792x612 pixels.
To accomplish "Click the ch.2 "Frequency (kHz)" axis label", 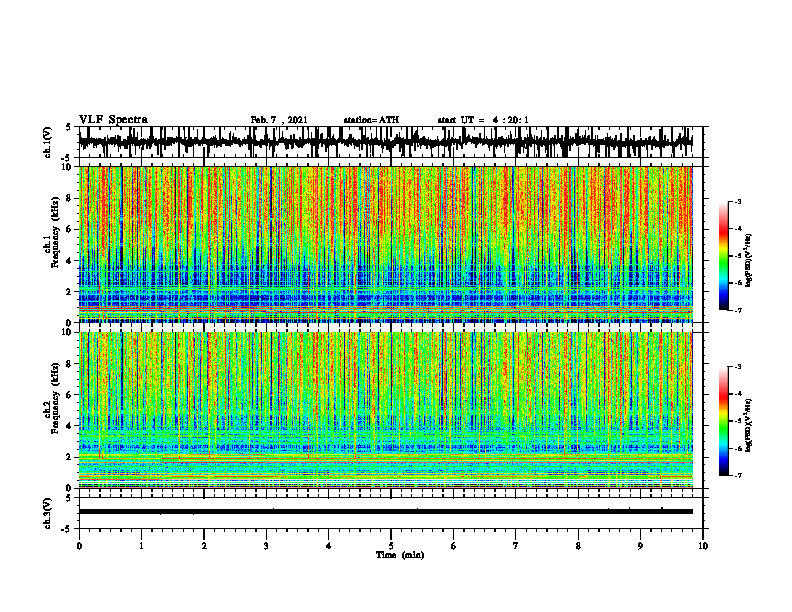I will (x=55, y=398).
